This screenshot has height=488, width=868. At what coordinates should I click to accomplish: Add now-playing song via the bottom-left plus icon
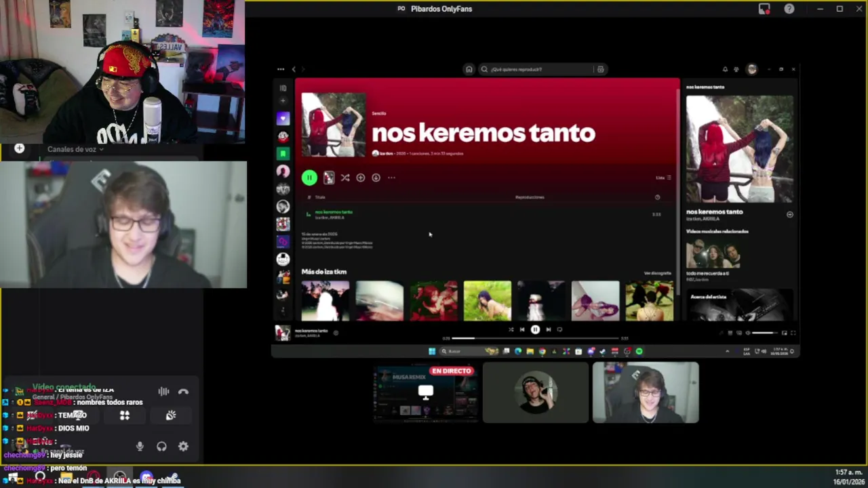coord(336,333)
